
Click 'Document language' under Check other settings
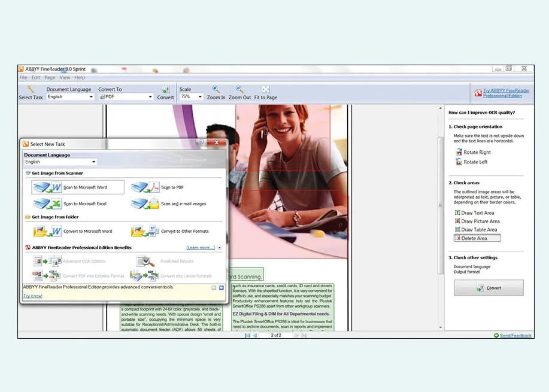[472, 267]
